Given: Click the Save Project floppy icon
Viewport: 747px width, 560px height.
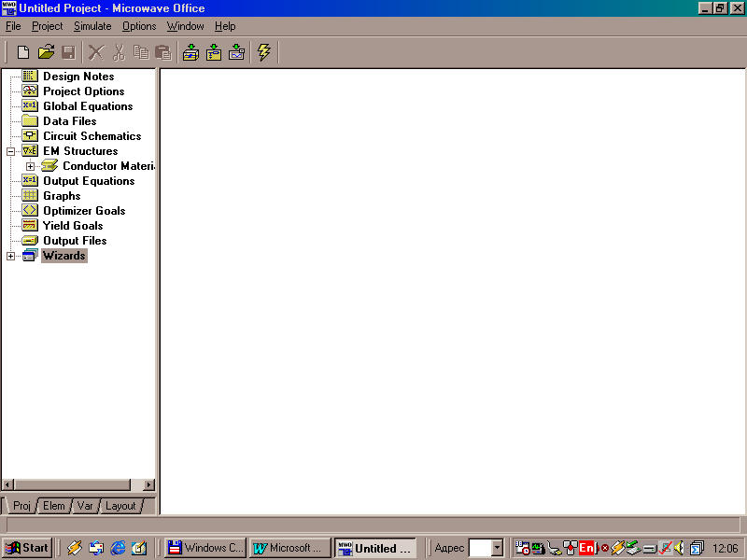Looking at the screenshot, I should (x=69, y=52).
